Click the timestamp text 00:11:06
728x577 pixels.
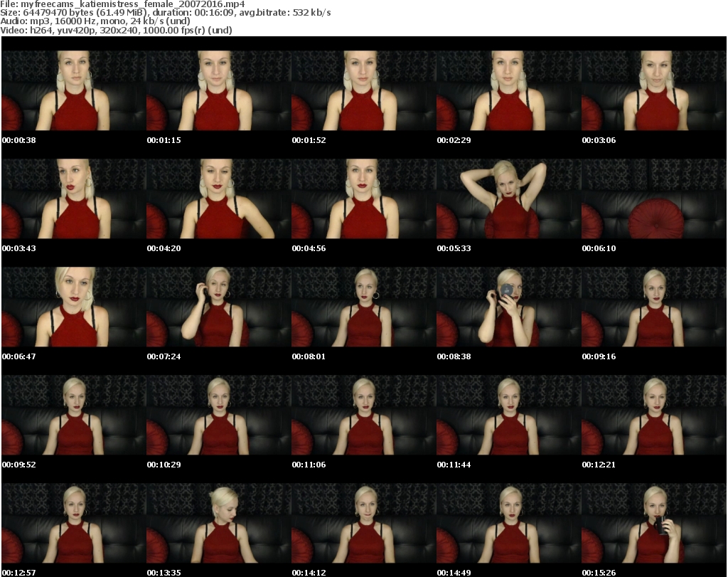309,465
